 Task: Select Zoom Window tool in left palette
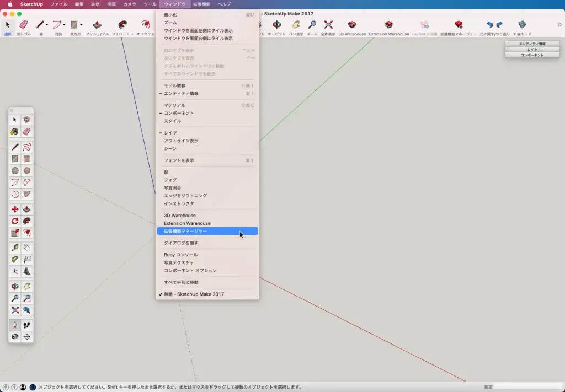coord(26,298)
